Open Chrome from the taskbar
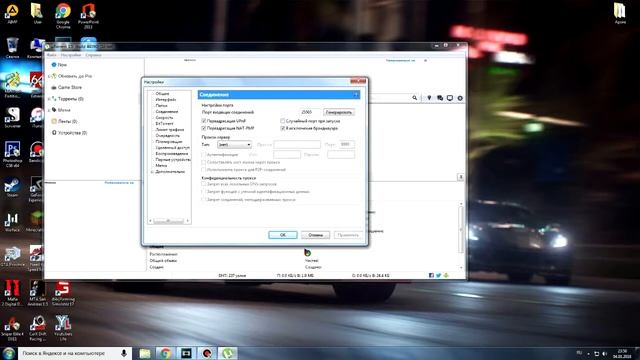The height and width of the screenshot is (360, 640). pos(165,353)
